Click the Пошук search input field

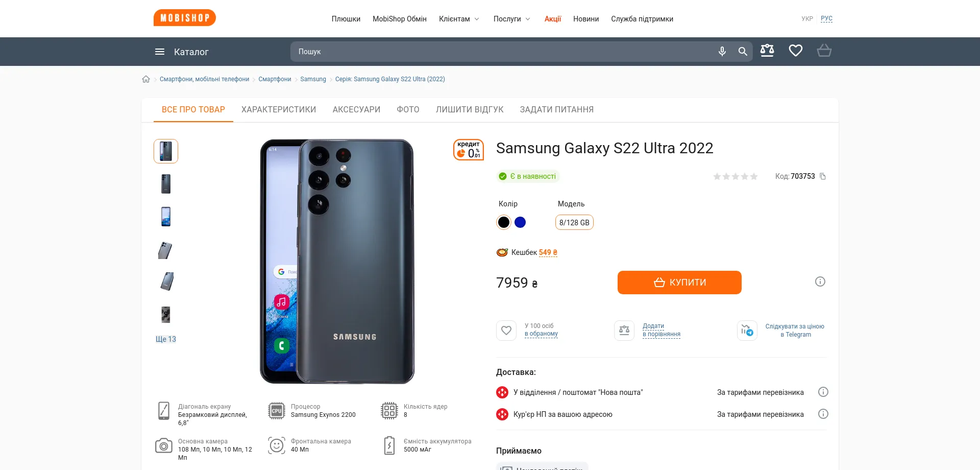pos(503,52)
